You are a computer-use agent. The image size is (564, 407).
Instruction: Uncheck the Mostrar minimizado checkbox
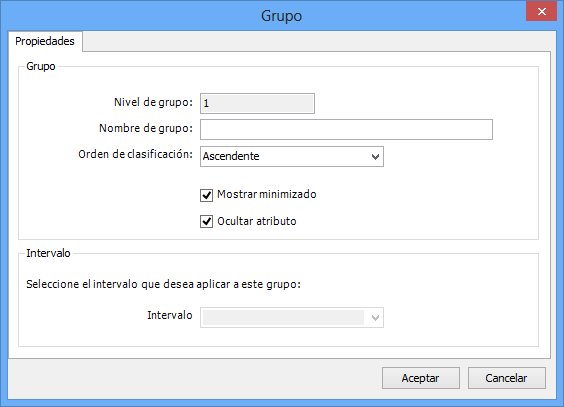(206, 195)
